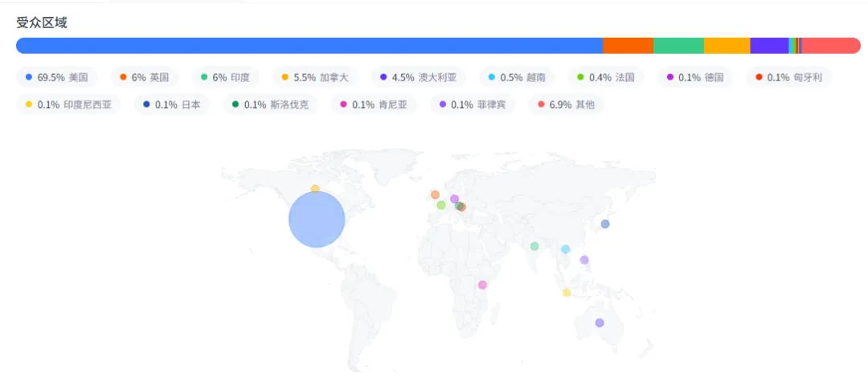The height and width of the screenshot is (382, 868).
Task: Toggle the 0.1% 斯洛伐克 legend item
Action: click(x=270, y=105)
